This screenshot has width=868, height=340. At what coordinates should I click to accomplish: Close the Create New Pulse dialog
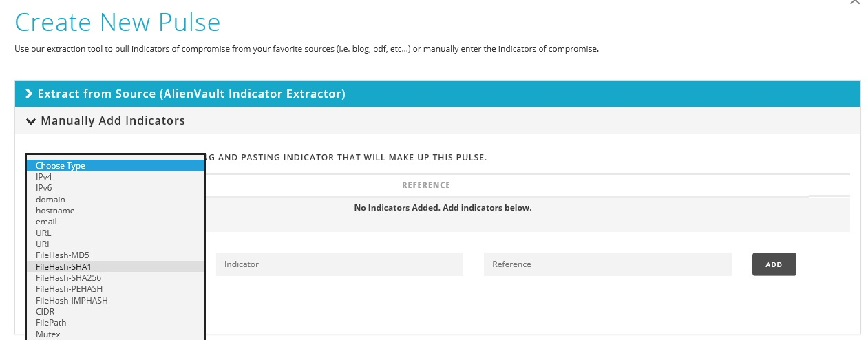(x=855, y=2)
